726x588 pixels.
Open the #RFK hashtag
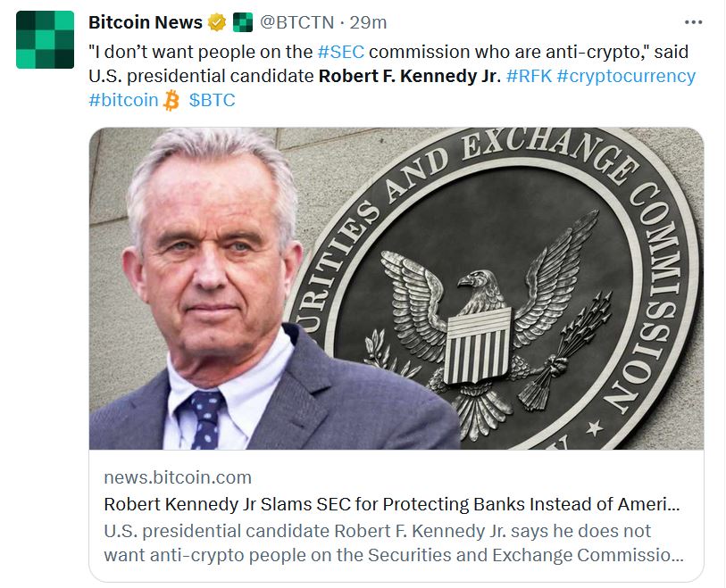coord(530,76)
